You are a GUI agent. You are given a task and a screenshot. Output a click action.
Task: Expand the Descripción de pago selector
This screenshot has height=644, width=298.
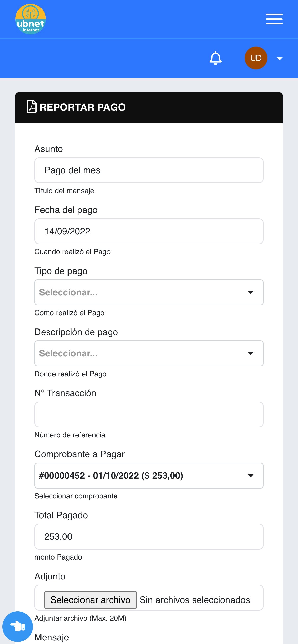coord(149,353)
